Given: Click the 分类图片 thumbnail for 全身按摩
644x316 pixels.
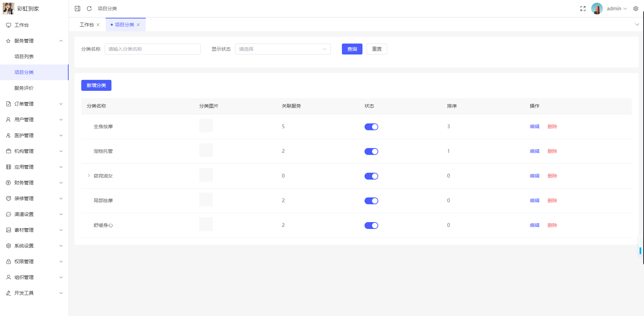Looking at the screenshot, I should [206, 125].
